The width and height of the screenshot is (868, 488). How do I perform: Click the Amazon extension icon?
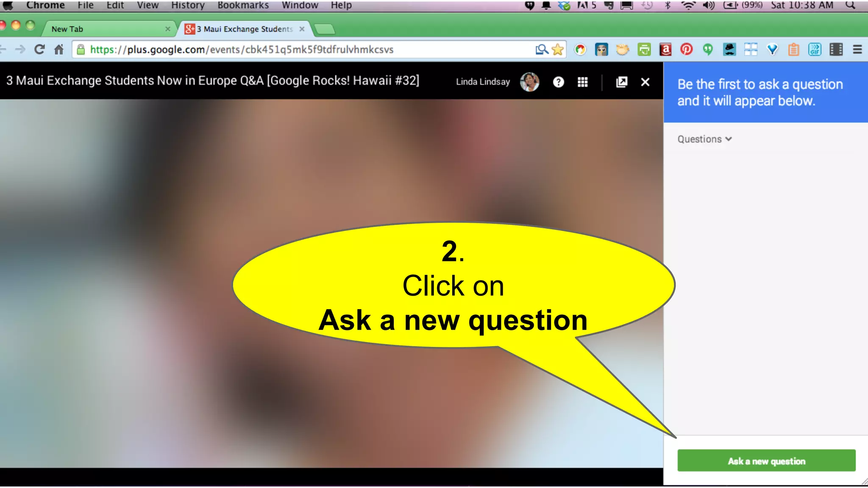coord(665,50)
